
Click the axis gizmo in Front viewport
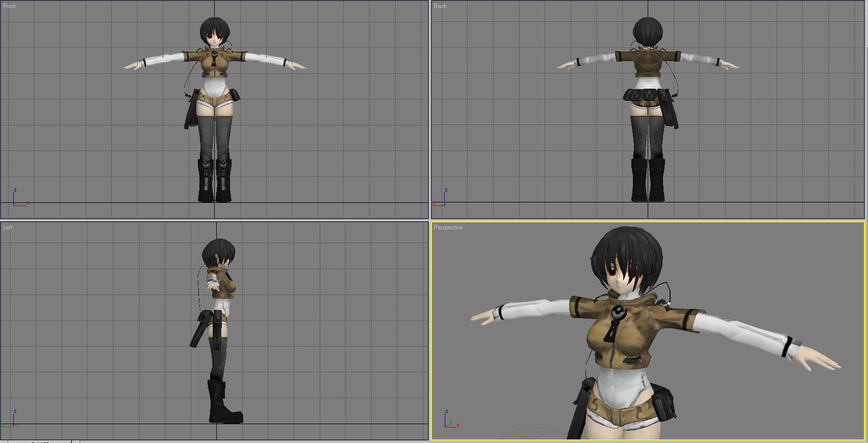(x=19, y=199)
